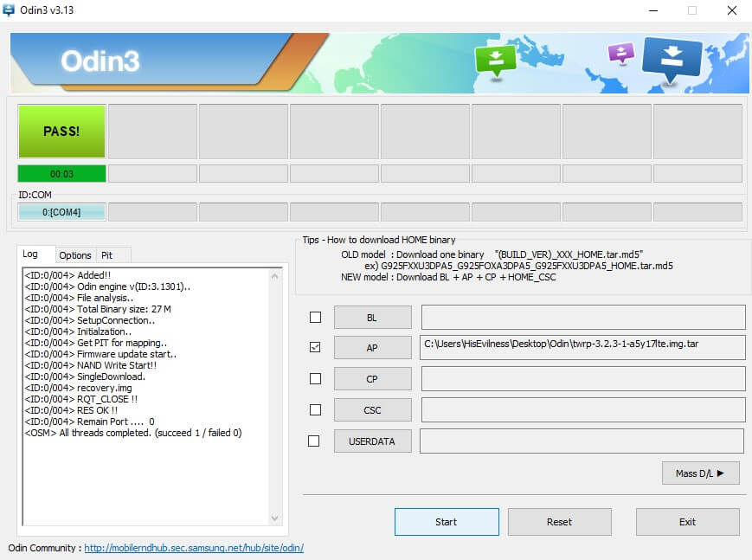Click the Start button
This screenshot has height=560, width=752.
click(x=447, y=522)
